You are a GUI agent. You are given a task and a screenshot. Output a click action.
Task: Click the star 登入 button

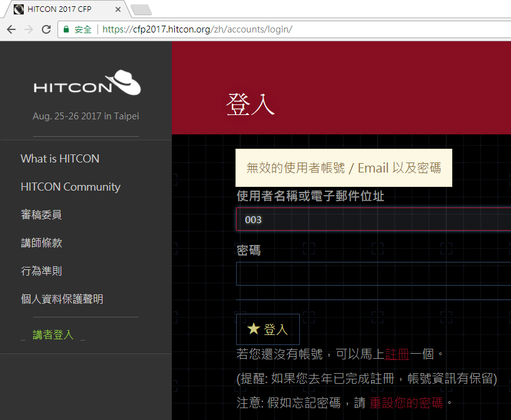[x=268, y=329]
